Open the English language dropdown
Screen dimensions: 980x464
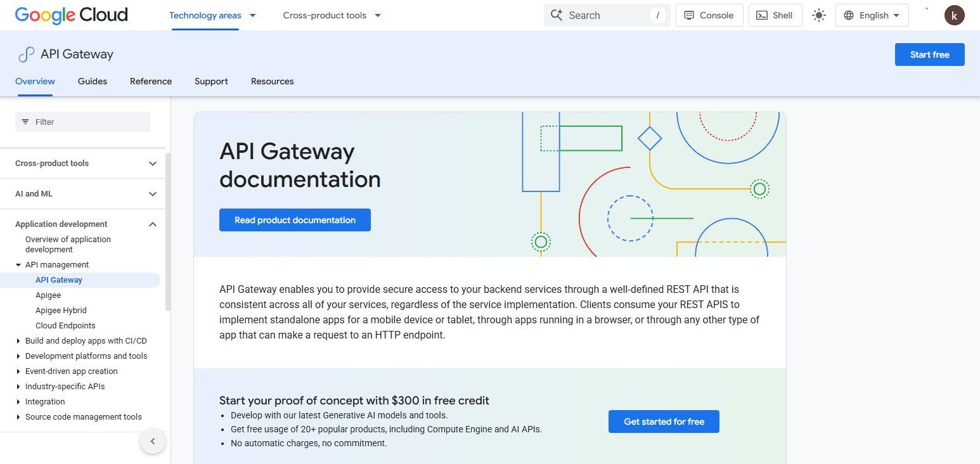pos(872,15)
